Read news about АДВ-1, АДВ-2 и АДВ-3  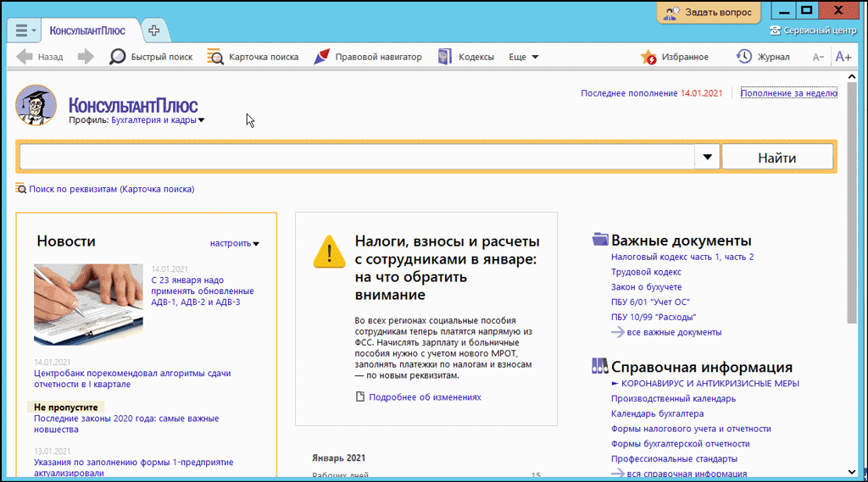coord(203,291)
